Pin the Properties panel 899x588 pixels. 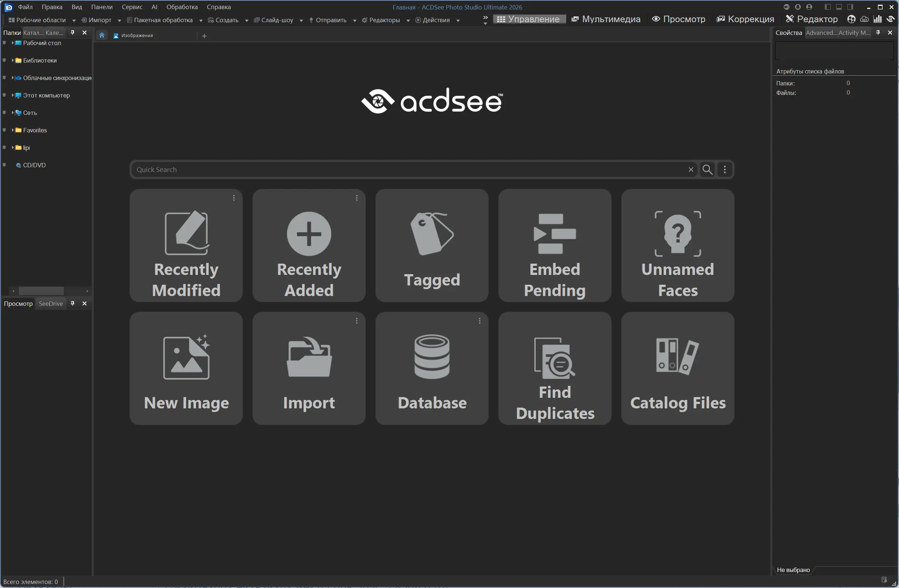(878, 33)
